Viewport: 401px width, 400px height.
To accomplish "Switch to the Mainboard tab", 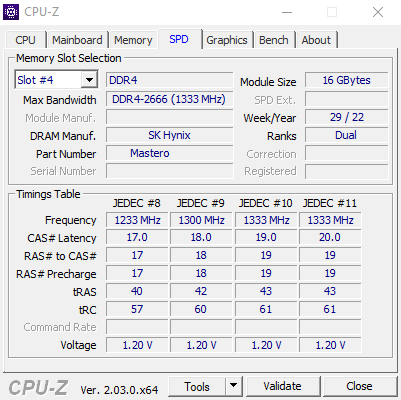I will [x=77, y=40].
